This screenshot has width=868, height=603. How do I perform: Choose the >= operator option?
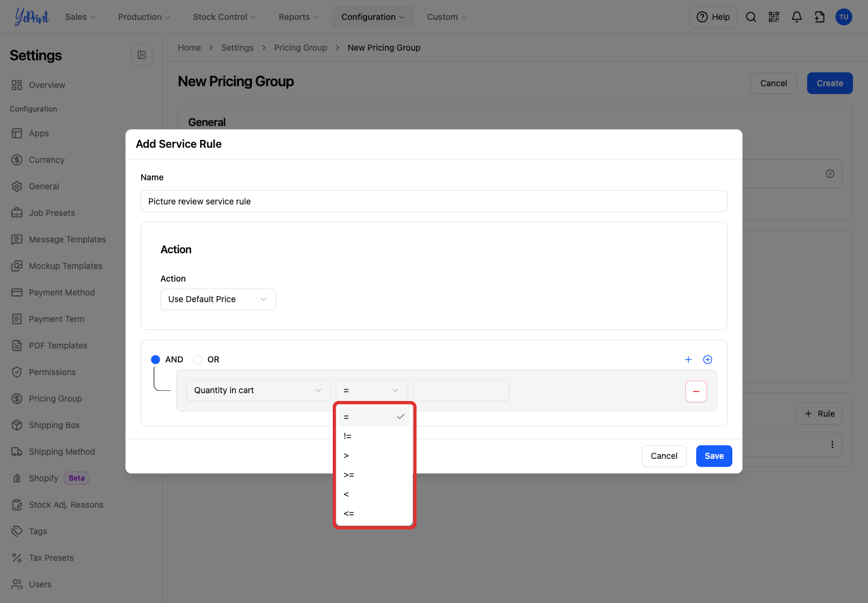pos(374,475)
